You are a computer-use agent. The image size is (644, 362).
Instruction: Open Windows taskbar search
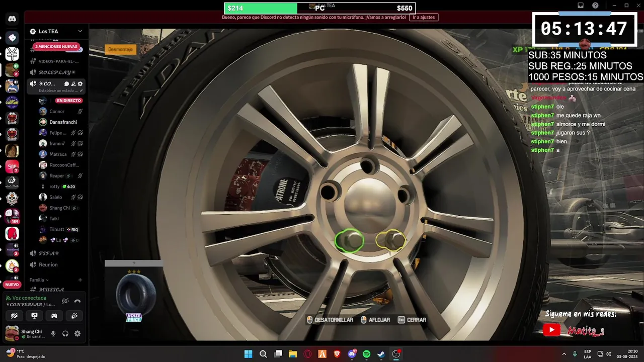(x=263, y=354)
